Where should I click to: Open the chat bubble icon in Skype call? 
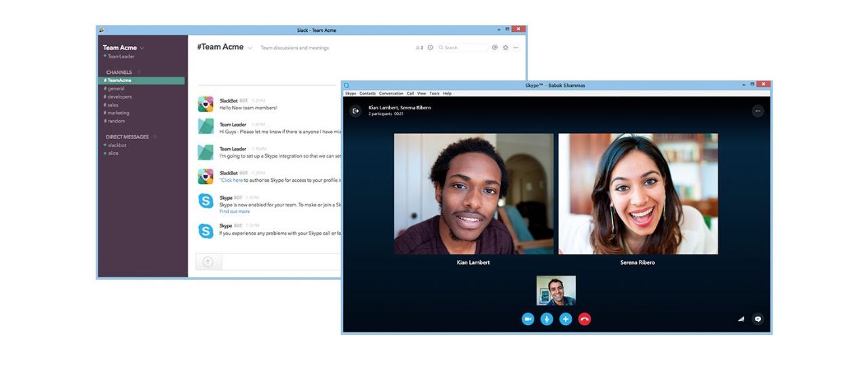(757, 319)
